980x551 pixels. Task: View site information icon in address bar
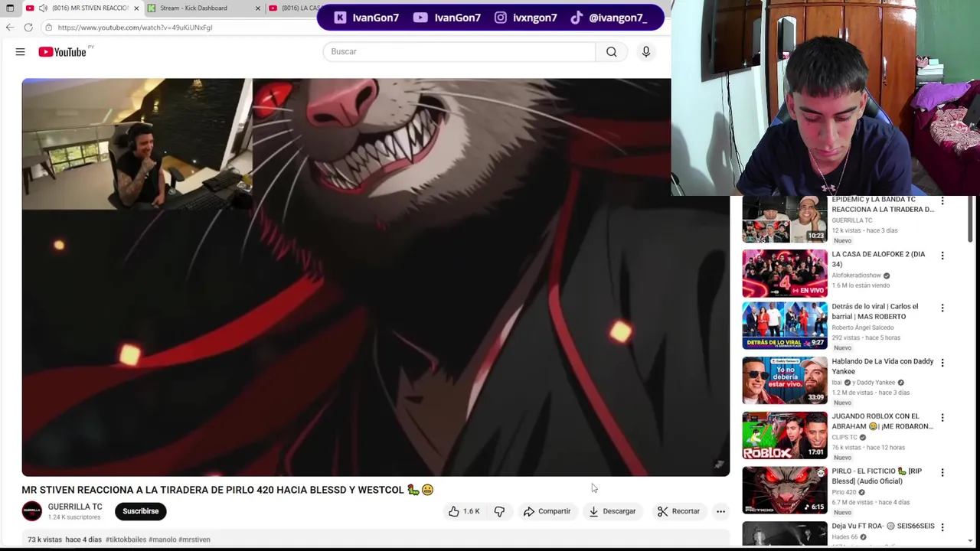click(48, 28)
